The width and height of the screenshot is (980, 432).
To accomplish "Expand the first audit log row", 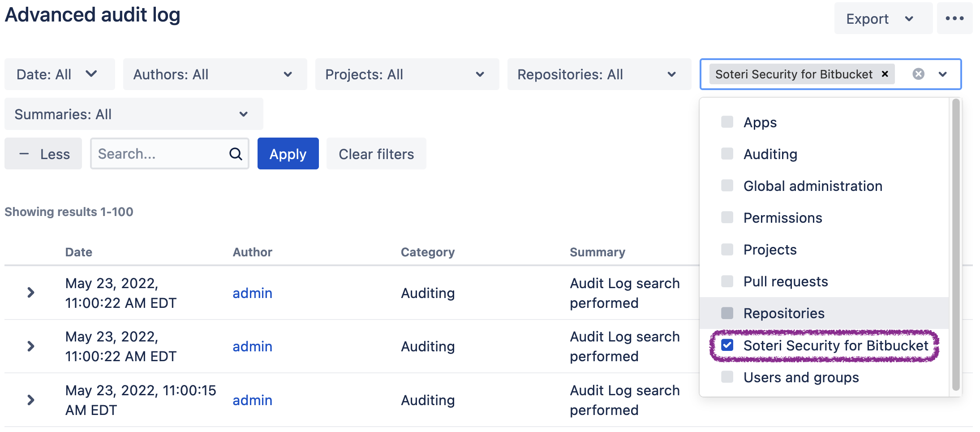I will tap(31, 293).
